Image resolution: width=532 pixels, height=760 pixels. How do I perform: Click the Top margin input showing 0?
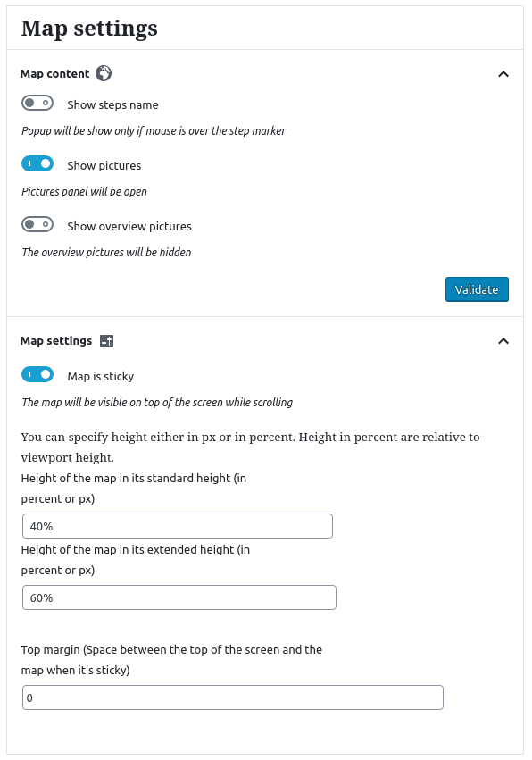click(x=232, y=697)
